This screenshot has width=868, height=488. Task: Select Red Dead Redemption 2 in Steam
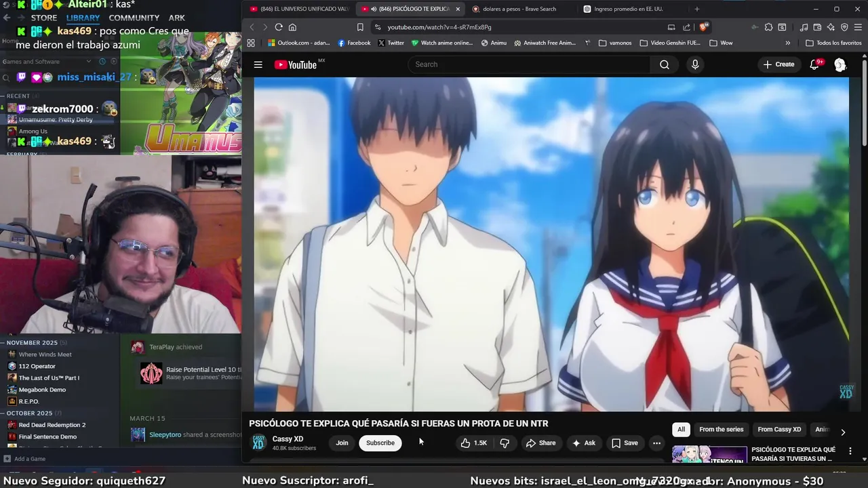click(x=52, y=425)
